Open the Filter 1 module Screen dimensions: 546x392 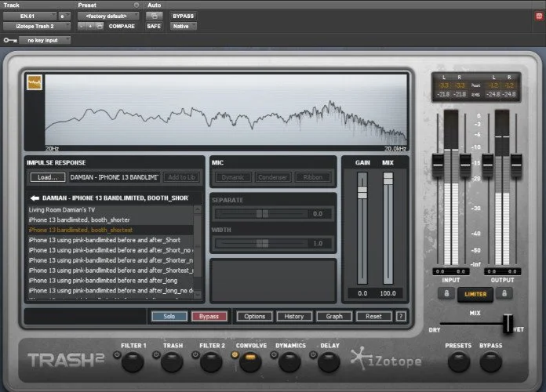133,362
